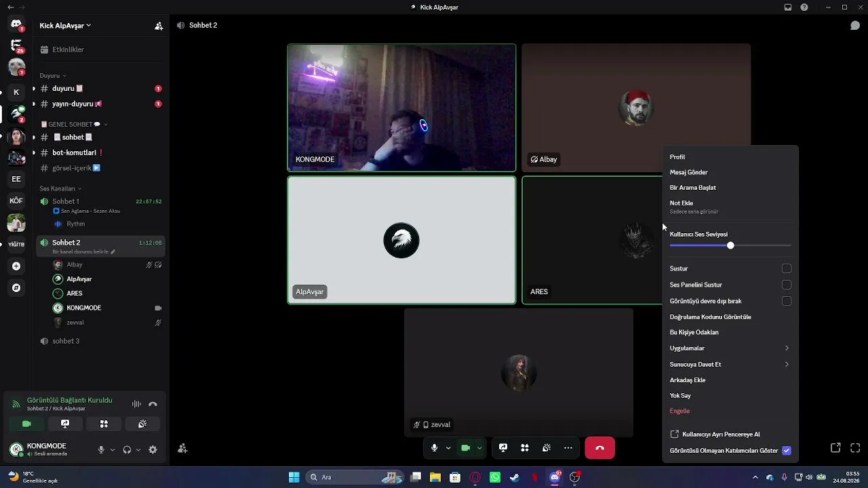This screenshot has height=488, width=868.
Task: Show chat using top-right speech bubble icon
Action: pyautogui.click(x=855, y=26)
